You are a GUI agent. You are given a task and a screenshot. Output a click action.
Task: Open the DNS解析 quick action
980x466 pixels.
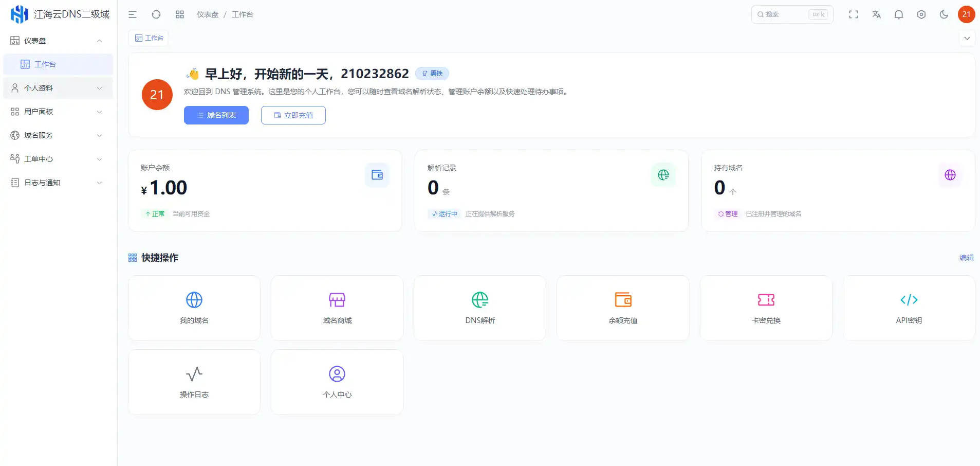(479, 308)
